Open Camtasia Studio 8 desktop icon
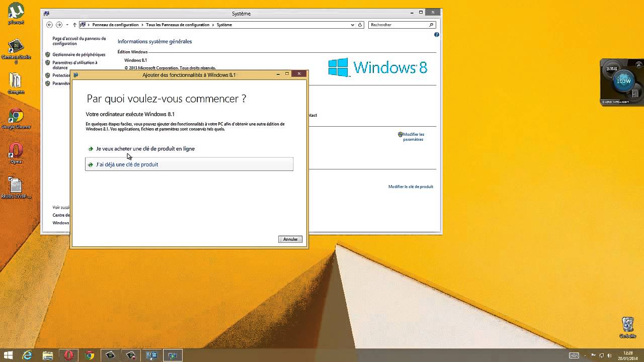The image size is (644, 362). click(x=16, y=51)
